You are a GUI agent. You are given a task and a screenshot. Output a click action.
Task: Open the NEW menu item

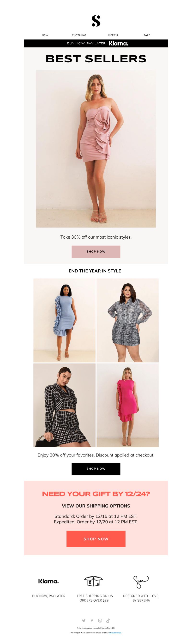pyautogui.click(x=45, y=35)
